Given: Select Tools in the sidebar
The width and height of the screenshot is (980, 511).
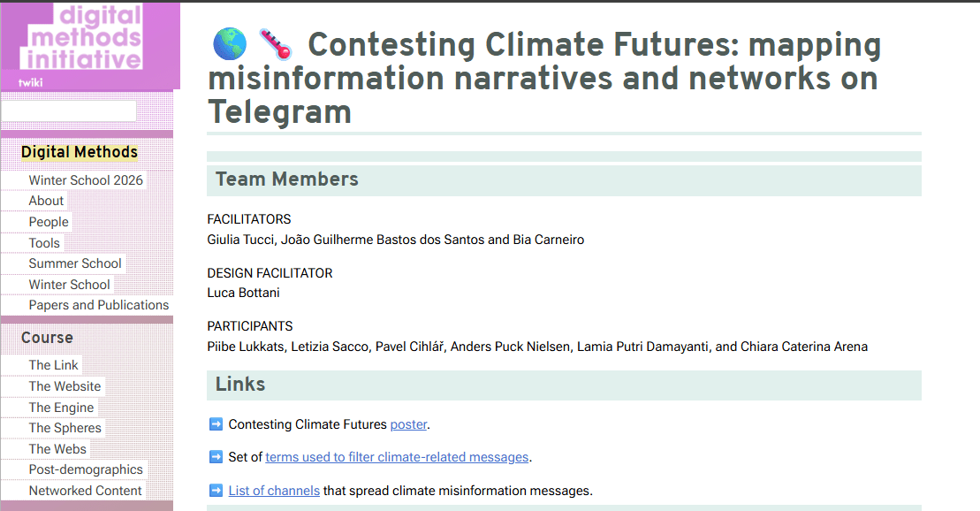Looking at the screenshot, I should click(x=44, y=243).
